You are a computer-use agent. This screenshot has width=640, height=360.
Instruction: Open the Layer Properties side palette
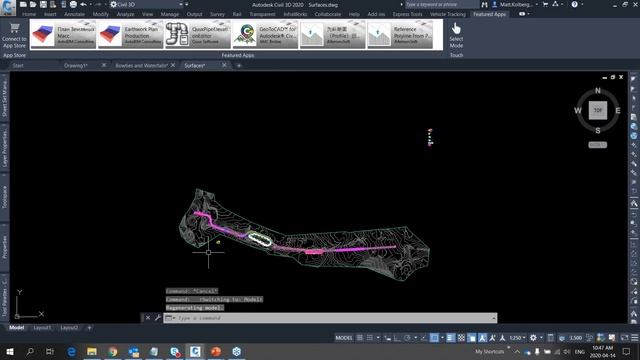click(x=4, y=148)
